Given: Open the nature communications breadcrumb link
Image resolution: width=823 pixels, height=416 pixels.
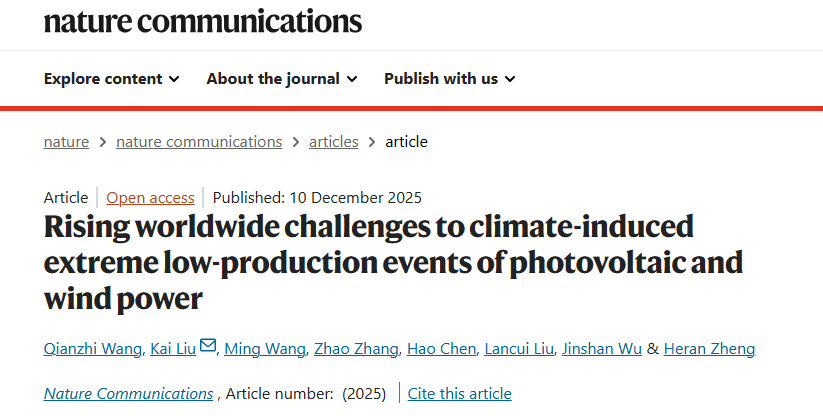Looking at the screenshot, I should point(199,142).
